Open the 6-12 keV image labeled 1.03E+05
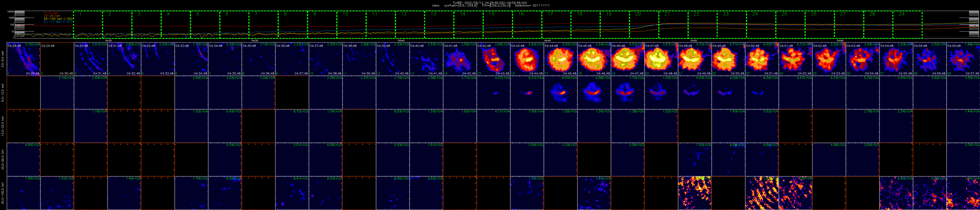Viewport: 980px width, 210px height. tap(661, 92)
